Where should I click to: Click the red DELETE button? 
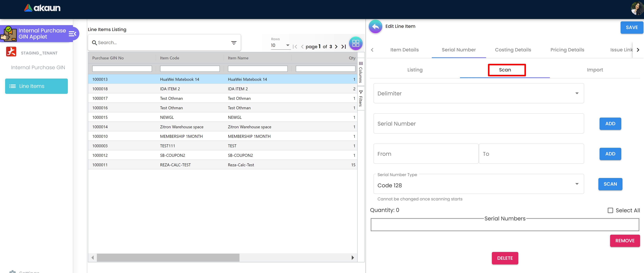click(505, 258)
